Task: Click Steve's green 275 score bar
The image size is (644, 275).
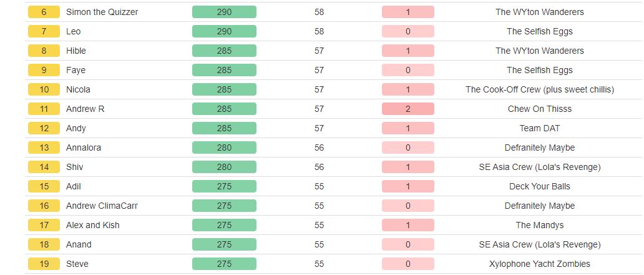Action: click(x=224, y=263)
